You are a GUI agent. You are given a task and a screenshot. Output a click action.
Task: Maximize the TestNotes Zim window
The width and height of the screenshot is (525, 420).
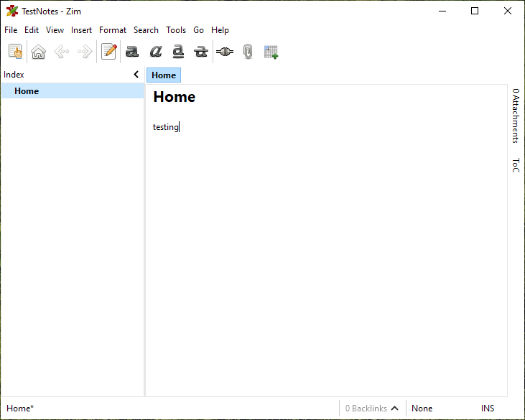point(475,11)
